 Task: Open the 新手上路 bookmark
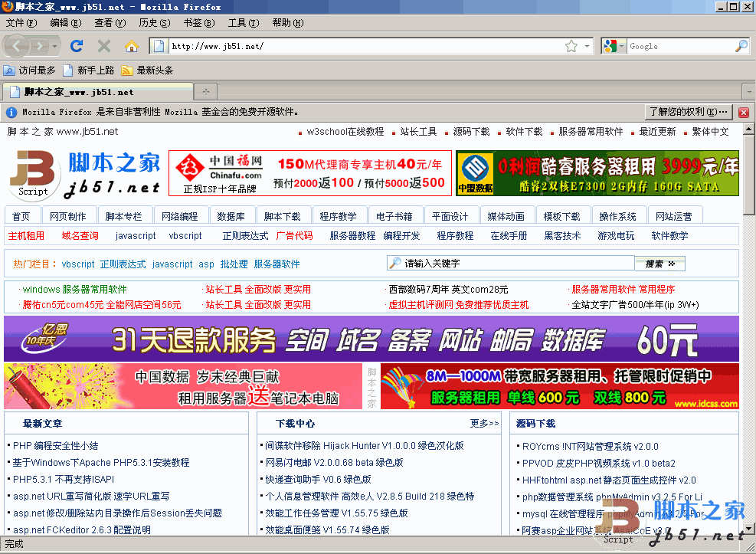pos(89,70)
